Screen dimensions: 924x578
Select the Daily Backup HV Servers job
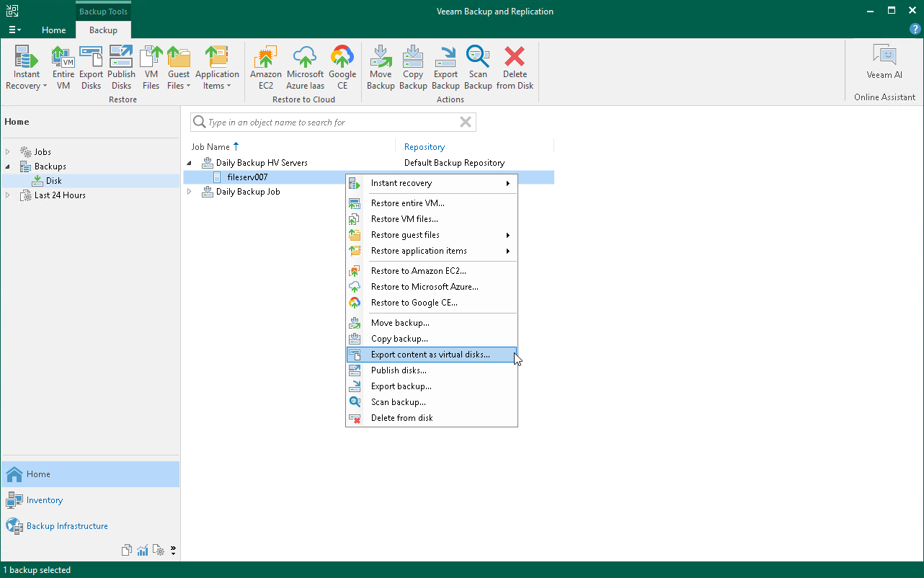[x=262, y=163]
